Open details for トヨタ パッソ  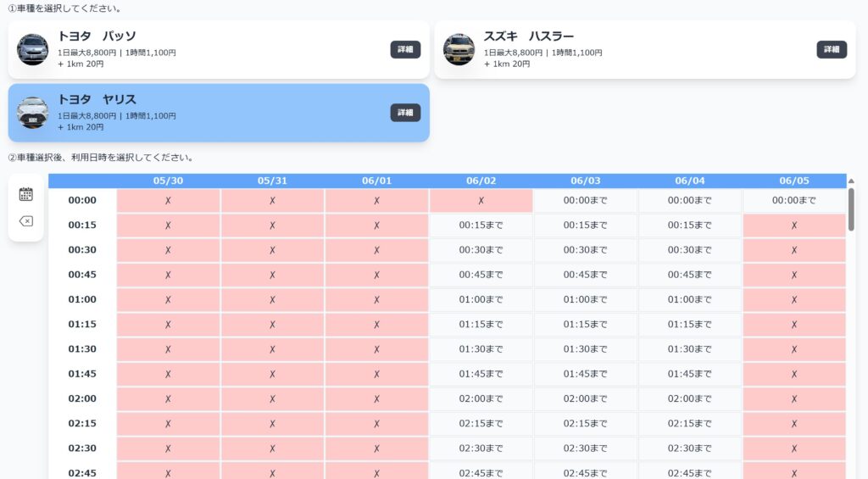[x=405, y=49]
